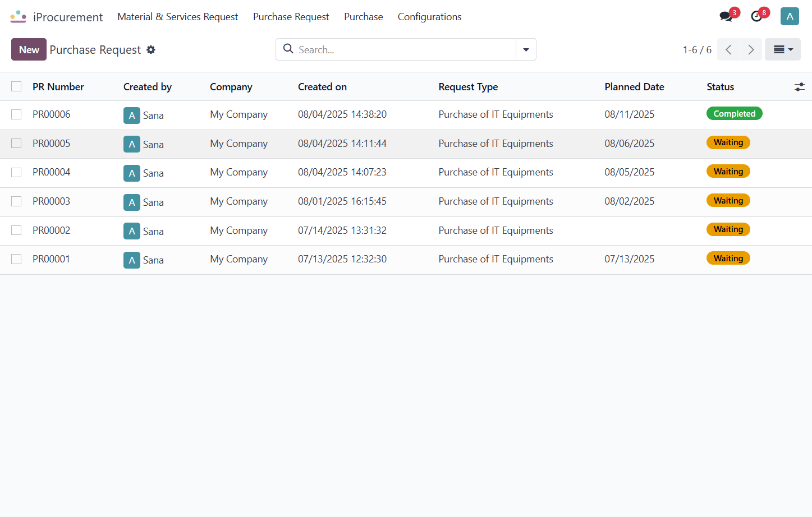Open the chat messages icon with 3 badge
Image resolution: width=812 pixels, height=517 pixels.
[x=726, y=16]
